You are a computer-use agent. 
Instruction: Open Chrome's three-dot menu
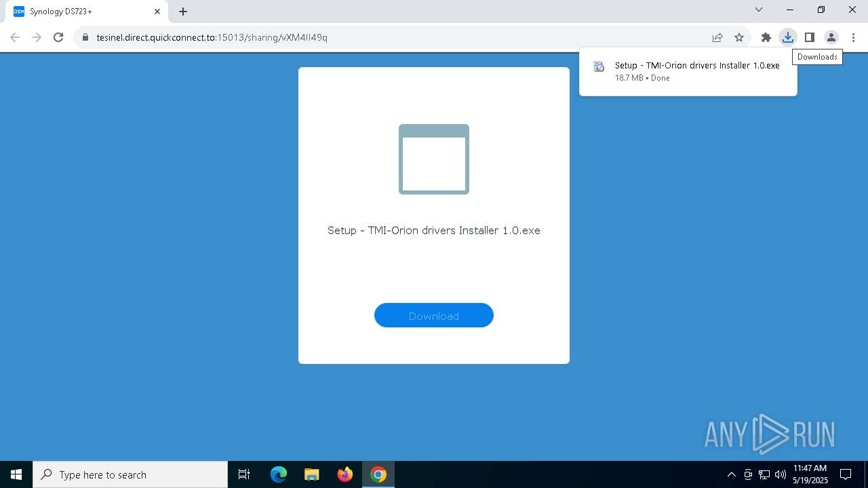853,37
